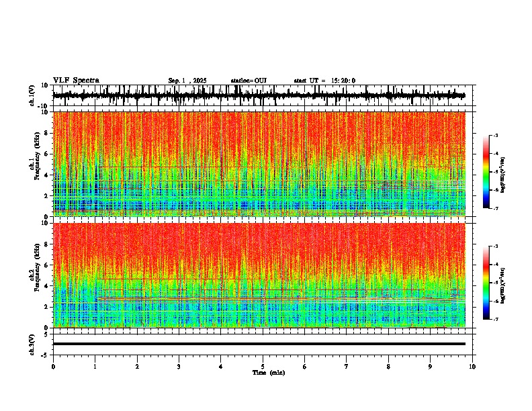This screenshot has width=532, height=411.
Task: Click the "ch.1(V)" waveform axis label
Action: 32,95
